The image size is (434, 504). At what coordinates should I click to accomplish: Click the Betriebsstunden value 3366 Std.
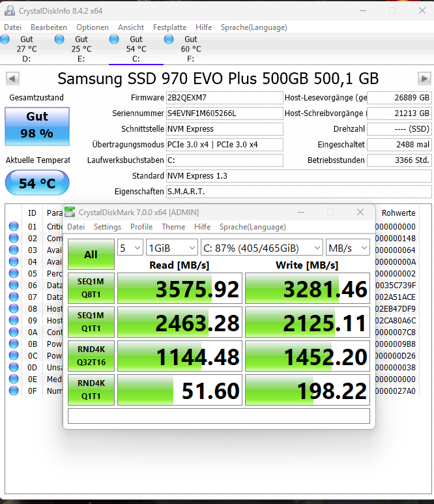tap(399, 160)
